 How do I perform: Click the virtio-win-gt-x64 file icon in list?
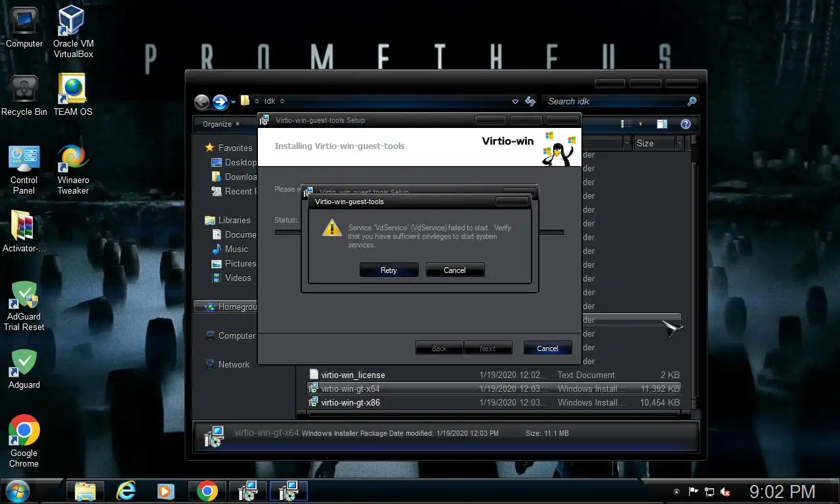tap(314, 388)
